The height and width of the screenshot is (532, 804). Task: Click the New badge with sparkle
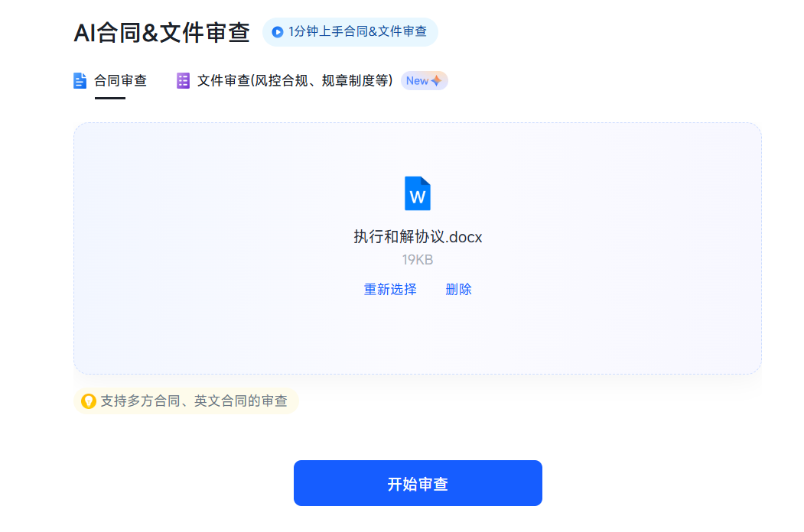[x=424, y=81]
